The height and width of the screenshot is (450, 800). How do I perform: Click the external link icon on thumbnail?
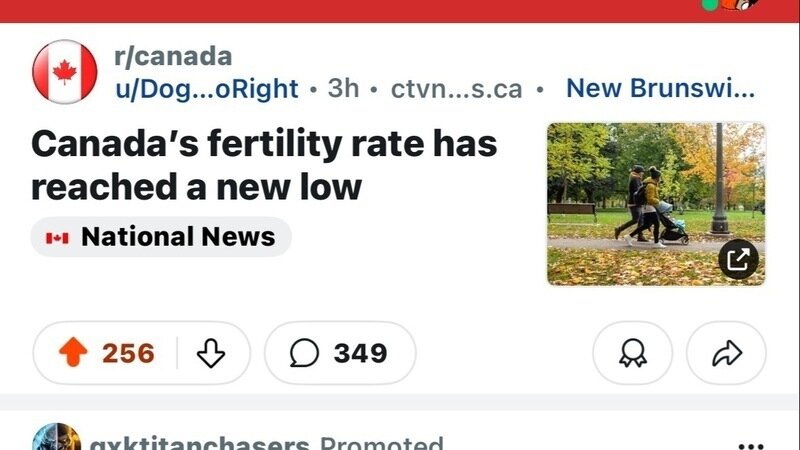click(738, 260)
